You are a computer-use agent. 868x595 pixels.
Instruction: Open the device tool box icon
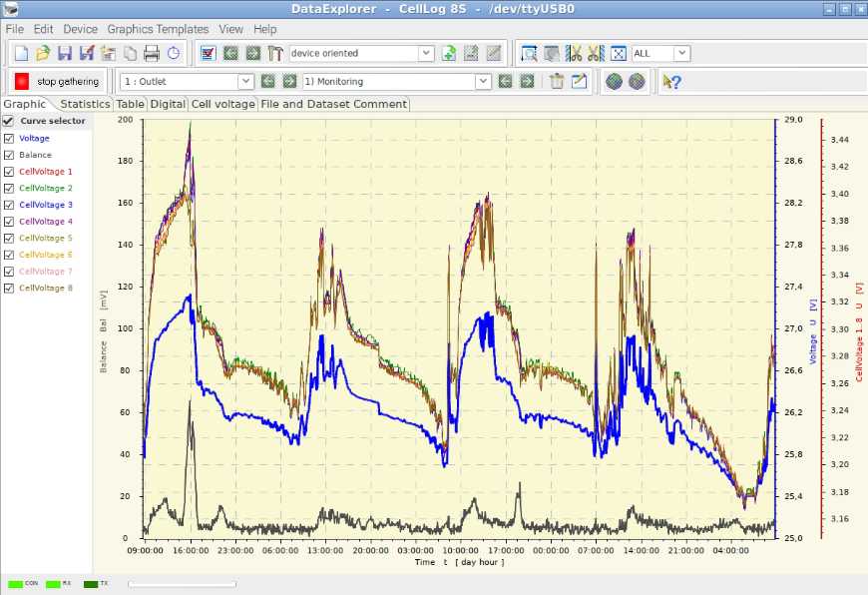click(x=275, y=53)
